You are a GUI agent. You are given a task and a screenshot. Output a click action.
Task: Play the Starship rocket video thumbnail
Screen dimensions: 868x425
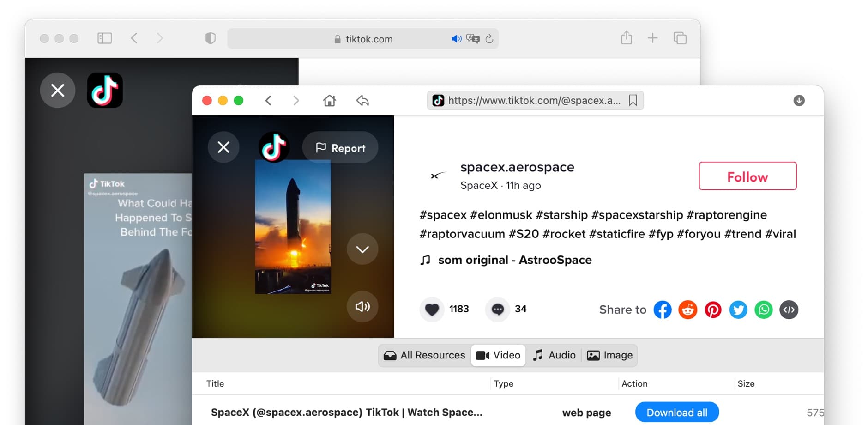293,226
